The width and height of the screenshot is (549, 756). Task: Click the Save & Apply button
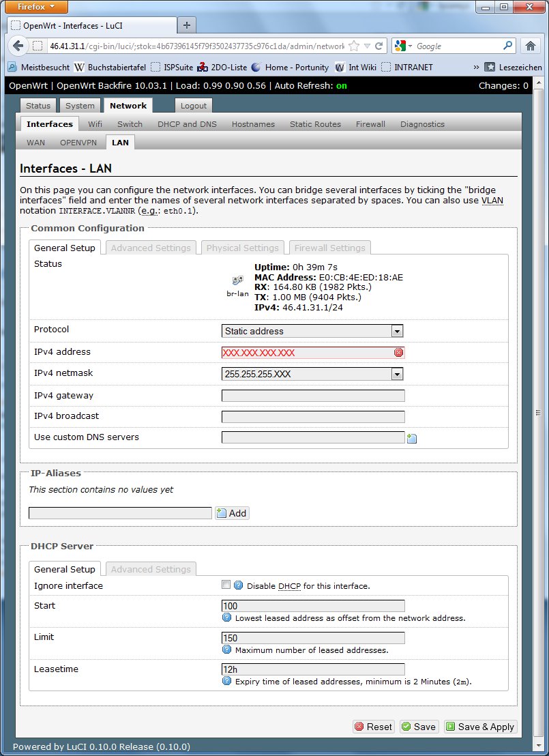[x=480, y=727]
